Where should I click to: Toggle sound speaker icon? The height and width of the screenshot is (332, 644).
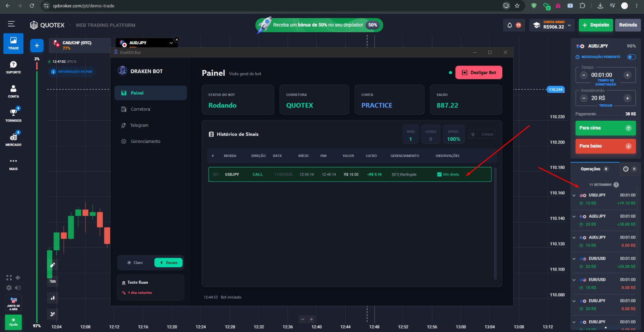click(18, 288)
